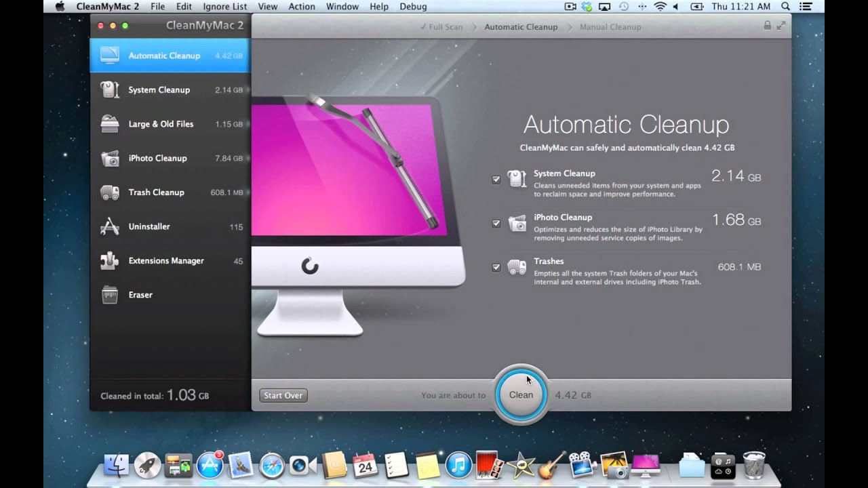
Task: Open yellow Notes app in dock
Action: click(428, 465)
